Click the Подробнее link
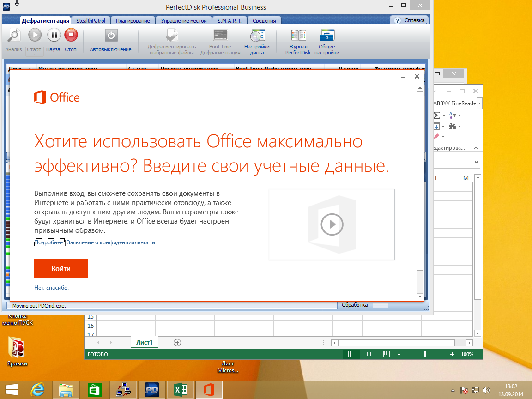Screen dimensions: 532x399 point(49,242)
